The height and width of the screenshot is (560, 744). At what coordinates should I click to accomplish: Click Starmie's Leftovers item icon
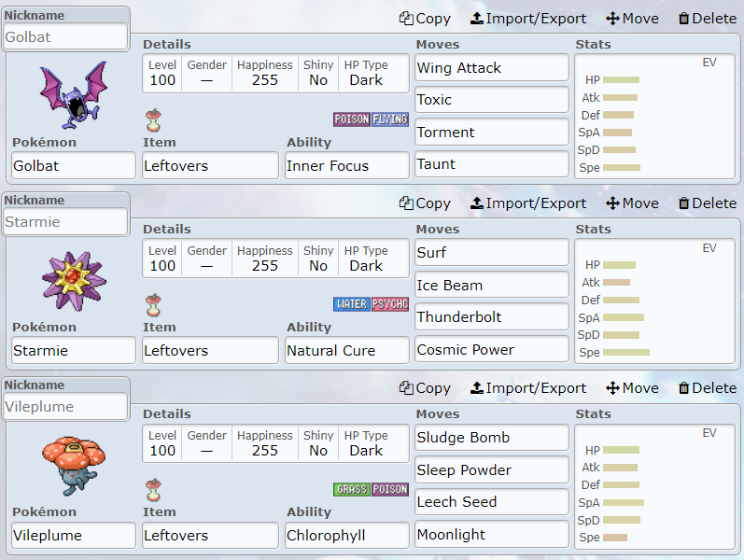click(153, 305)
